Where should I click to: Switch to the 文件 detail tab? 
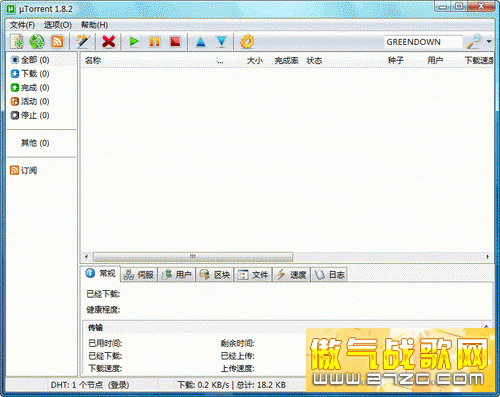tap(253, 275)
